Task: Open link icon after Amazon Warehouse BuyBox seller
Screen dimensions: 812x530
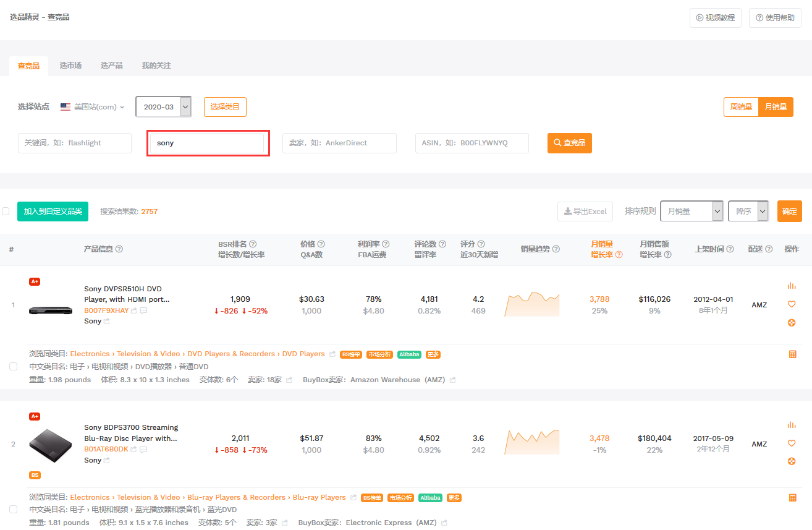Action: 452,380
